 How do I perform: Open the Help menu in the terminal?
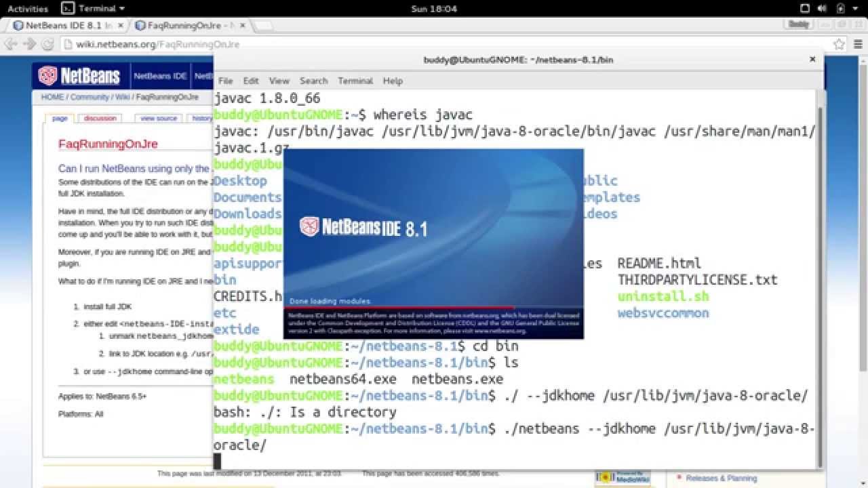coord(393,81)
